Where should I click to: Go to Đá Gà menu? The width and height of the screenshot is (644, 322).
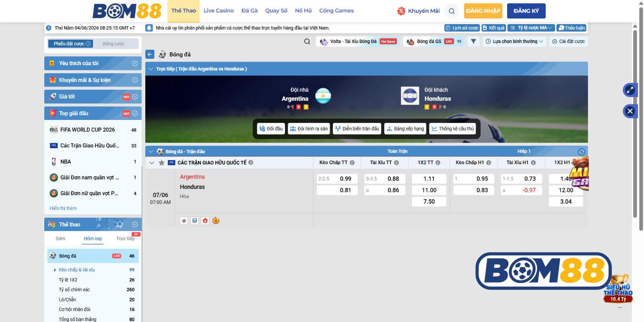(x=250, y=11)
